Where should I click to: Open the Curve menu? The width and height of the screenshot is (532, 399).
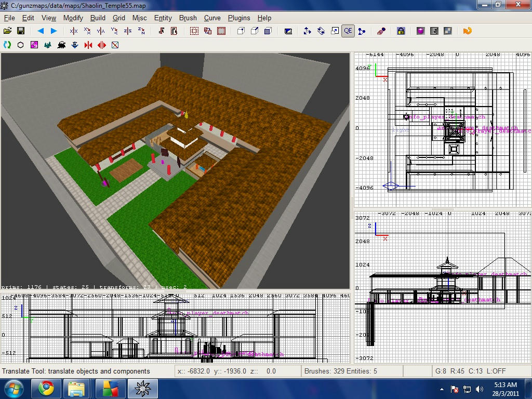click(212, 18)
